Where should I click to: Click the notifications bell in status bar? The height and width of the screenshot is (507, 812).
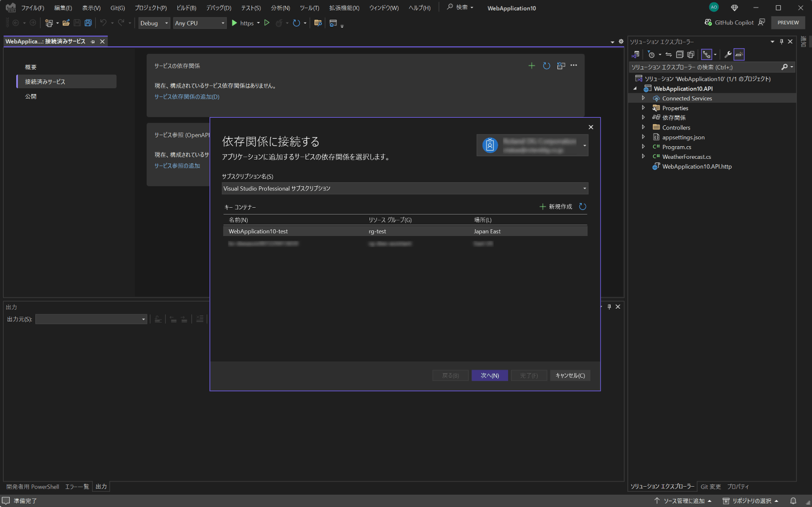(x=793, y=501)
